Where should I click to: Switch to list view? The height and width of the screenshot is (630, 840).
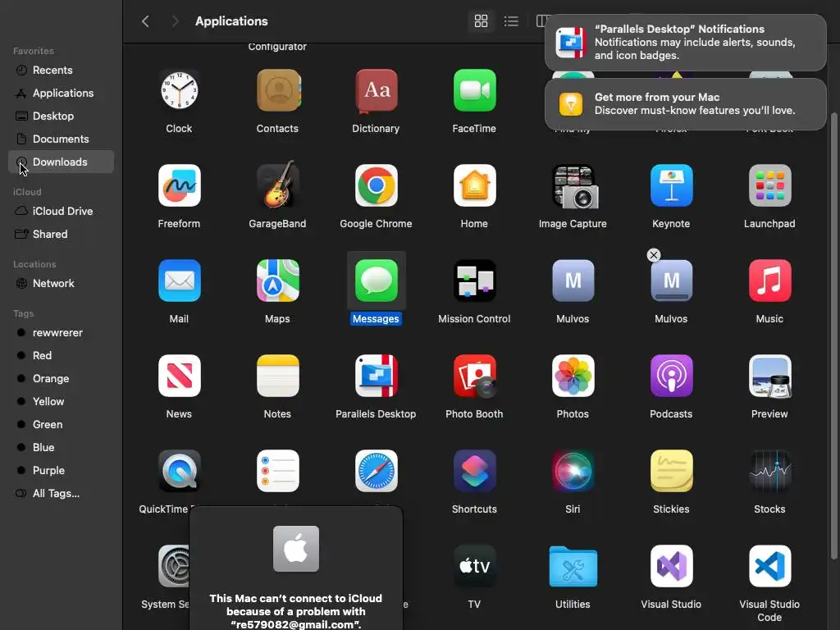(511, 21)
